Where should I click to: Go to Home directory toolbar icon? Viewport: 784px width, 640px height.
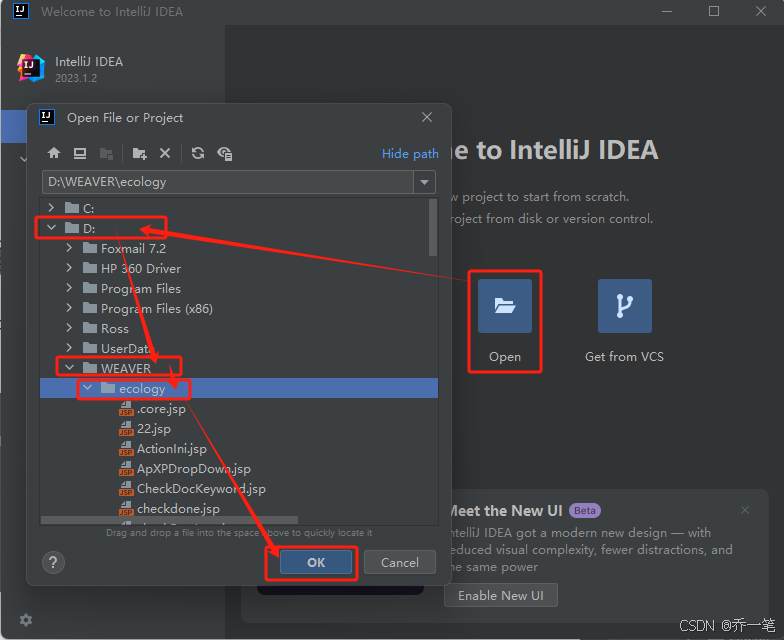54,153
